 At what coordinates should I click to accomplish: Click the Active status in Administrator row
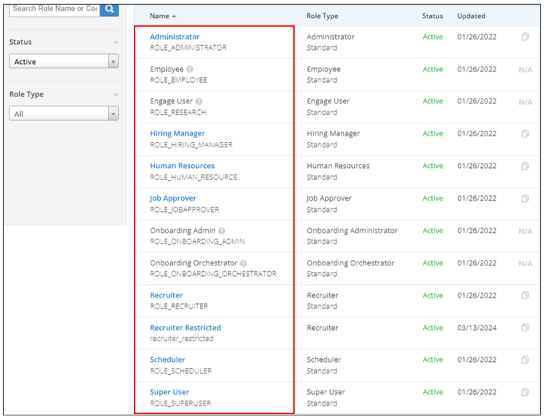point(433,37)
